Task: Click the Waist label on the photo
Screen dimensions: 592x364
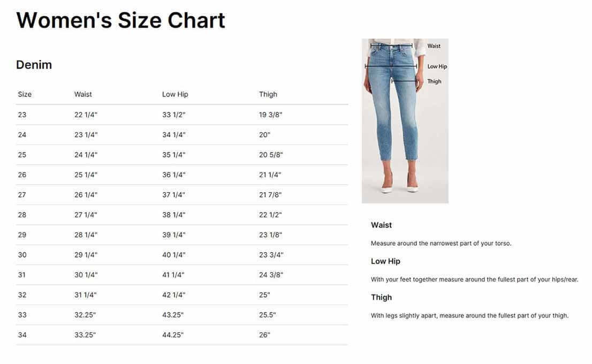Action: [x=434, y=45]
